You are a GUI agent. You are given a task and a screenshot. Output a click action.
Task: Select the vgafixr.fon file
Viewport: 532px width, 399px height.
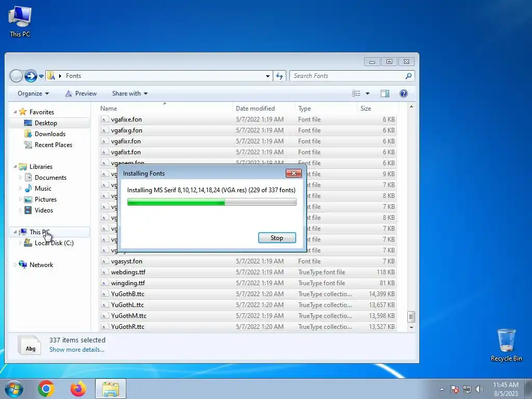(x=248, y=141)
